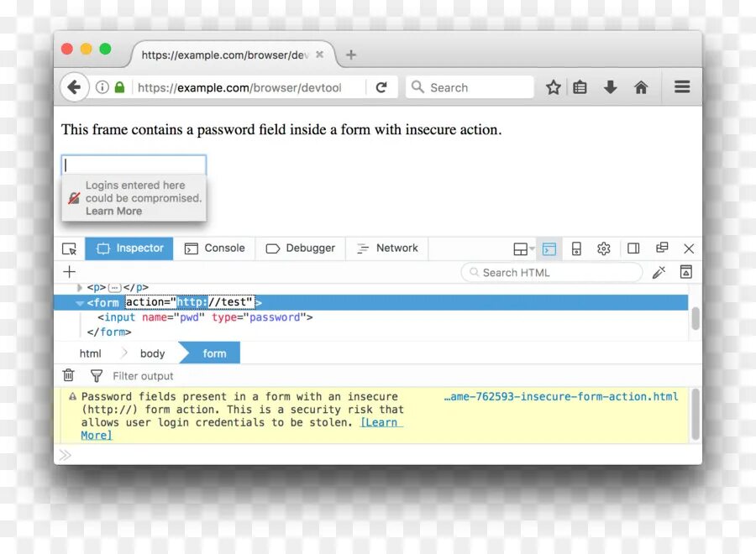Open devtools in separate window icon
Viewport: 756px width, 554px height.
662,248
